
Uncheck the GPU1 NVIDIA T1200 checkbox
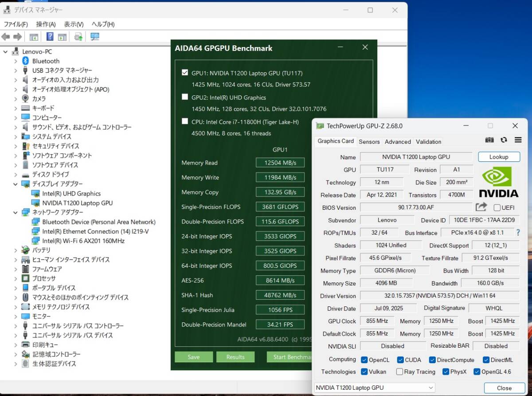[185, 73]
